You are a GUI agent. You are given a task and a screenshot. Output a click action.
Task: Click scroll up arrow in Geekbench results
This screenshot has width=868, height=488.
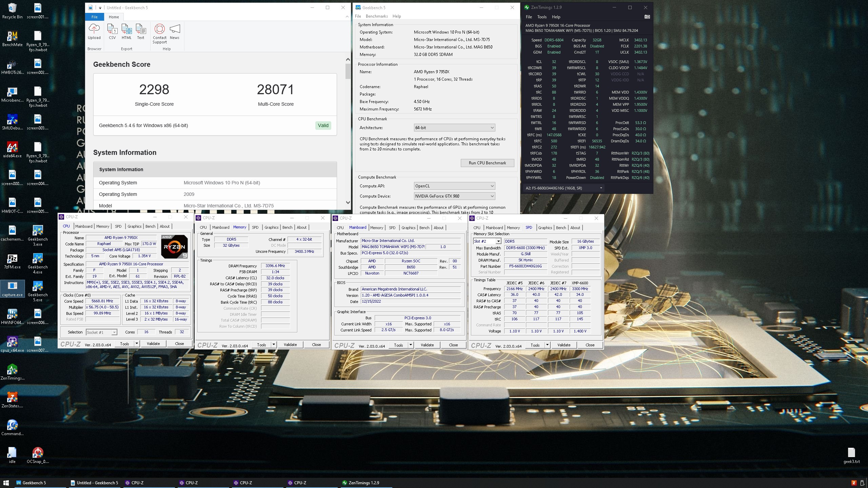click(348, 60)
